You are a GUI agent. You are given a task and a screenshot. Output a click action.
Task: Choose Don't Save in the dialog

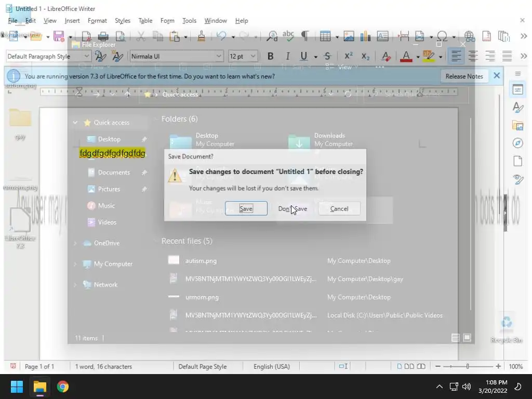[292, 208]
